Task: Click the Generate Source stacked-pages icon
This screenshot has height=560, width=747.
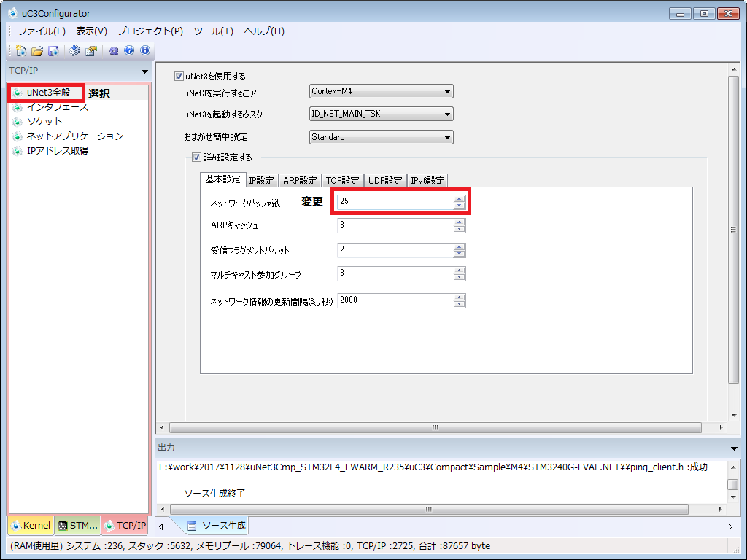Action: [75, 51]
